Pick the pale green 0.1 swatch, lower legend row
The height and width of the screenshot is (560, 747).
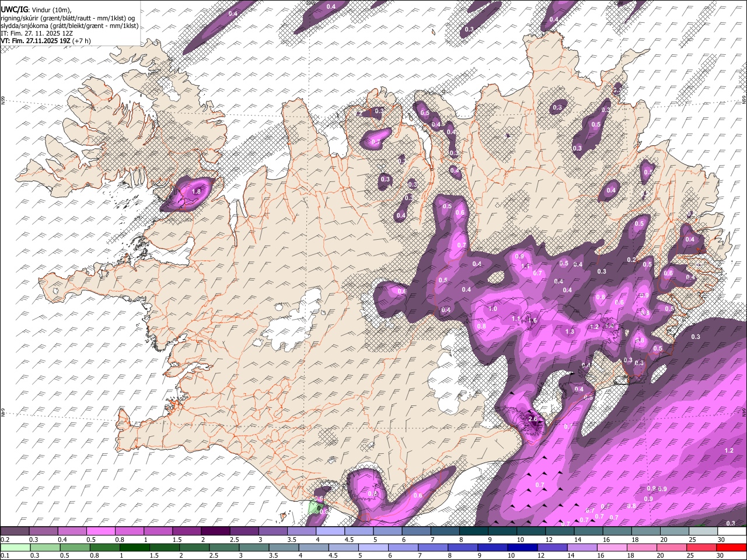(15, 547)
